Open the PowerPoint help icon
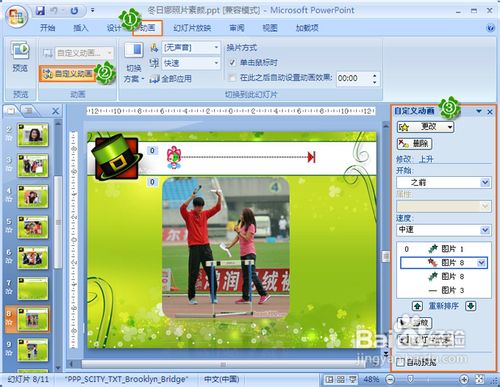 click(490, 28)
